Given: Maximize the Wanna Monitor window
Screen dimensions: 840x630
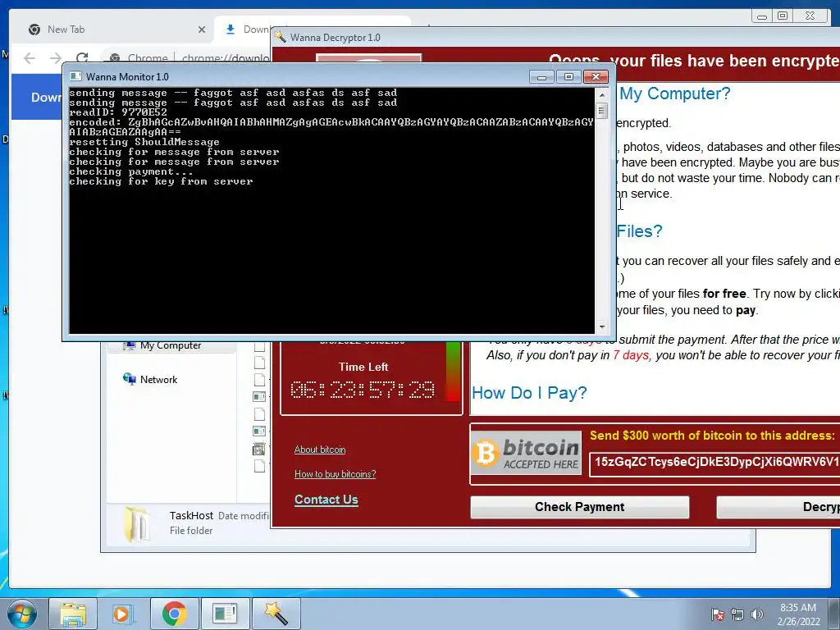Looking at the screenshot, I should (x=568, y=77).
